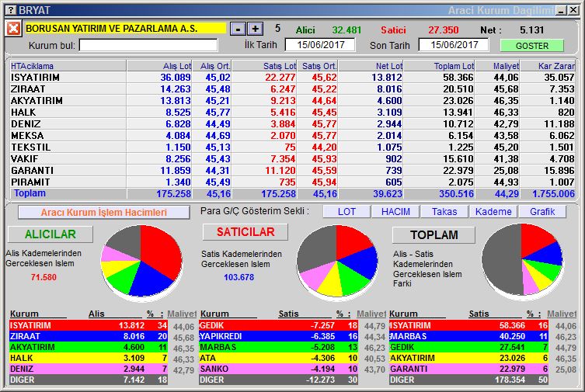Select the ZIRAAT row in the top table
The image size is (585, 392).
(x=292, y=89)
